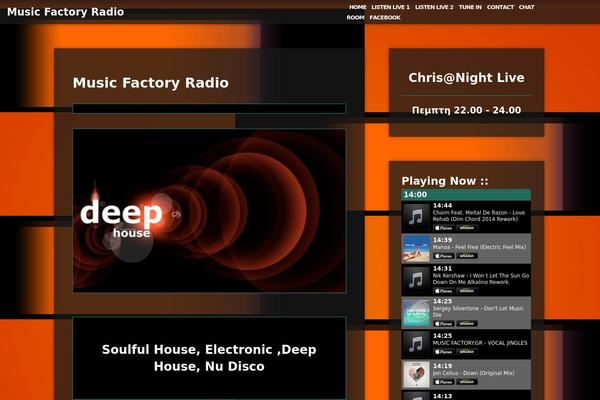This screenshot has height=400, width=600.
Task: Open iTunes button for Sergey Silvertone track
Action: pos(443,324)
